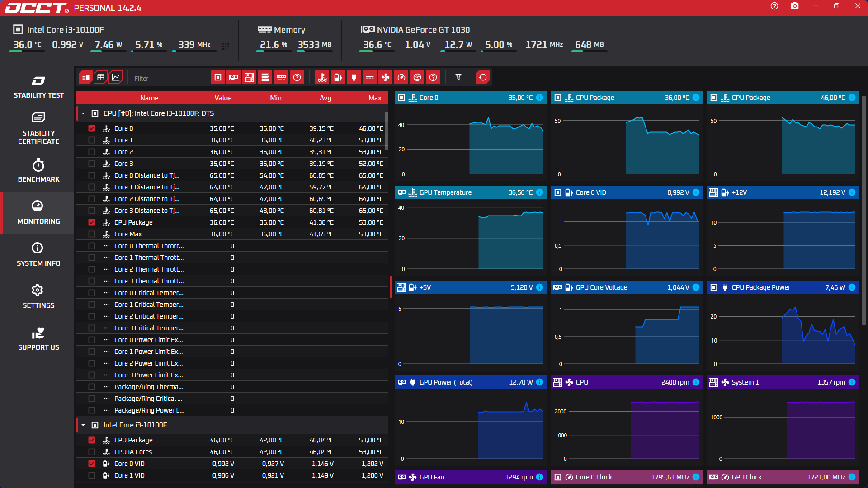Toggle the GPU sensor filter

pyautogui.click(x=234, y=77)
